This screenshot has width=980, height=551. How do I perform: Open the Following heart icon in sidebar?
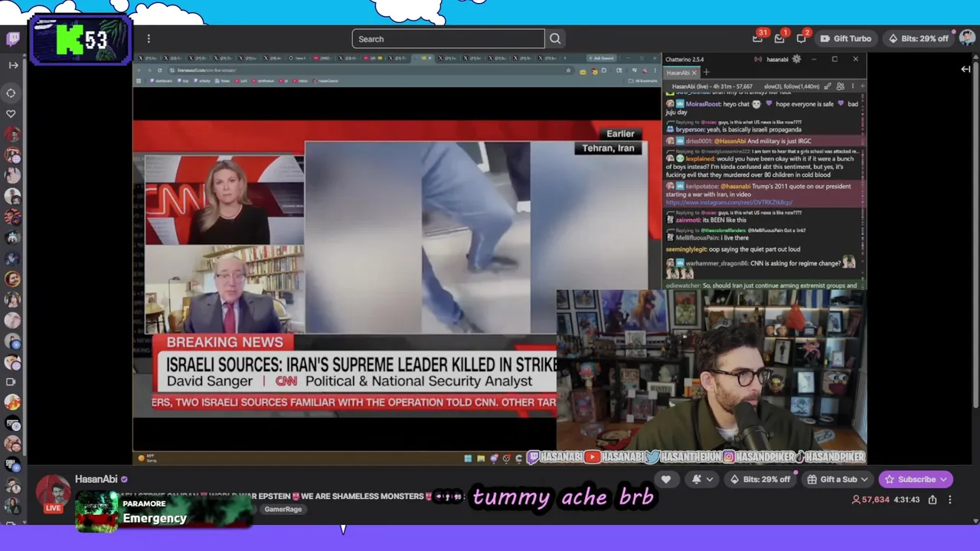pos(11,114)
